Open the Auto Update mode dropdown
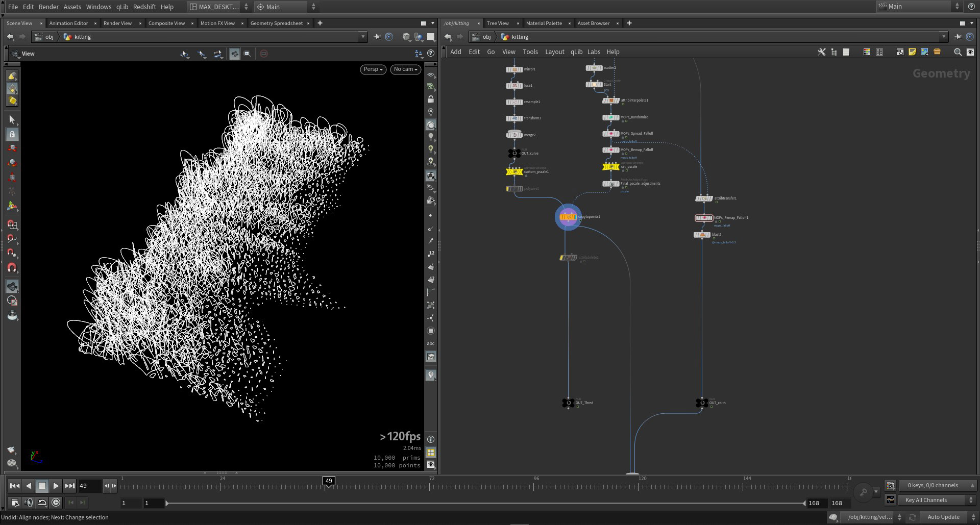 944,517
